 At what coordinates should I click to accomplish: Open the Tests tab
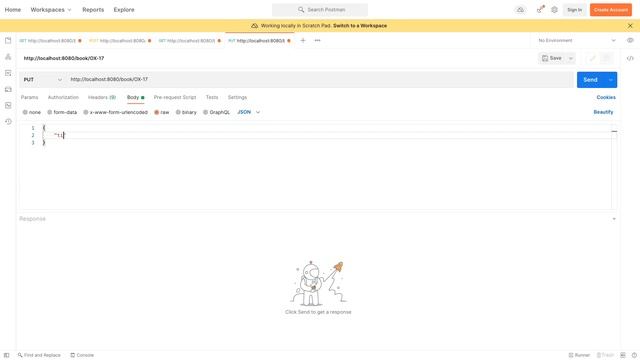tap(212, 98)
